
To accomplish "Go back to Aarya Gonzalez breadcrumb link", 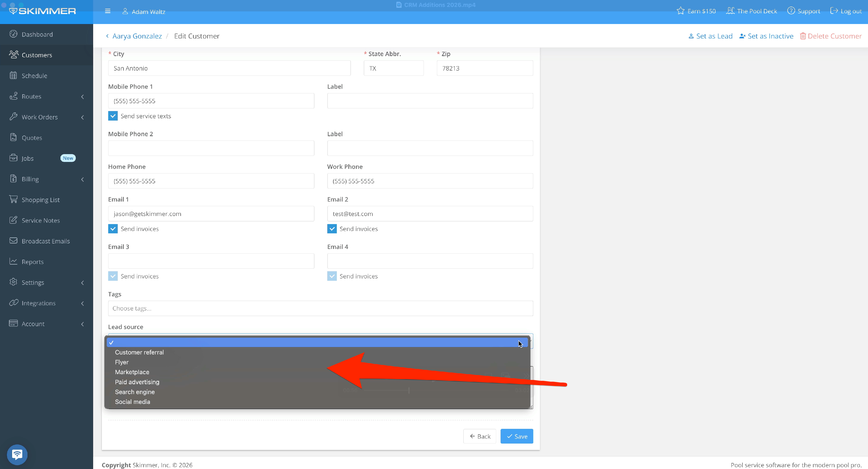I will [137, 36].
